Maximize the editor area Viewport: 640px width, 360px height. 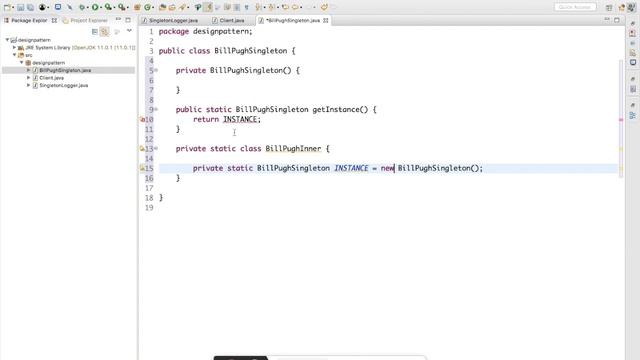click(x=617, y=20)
